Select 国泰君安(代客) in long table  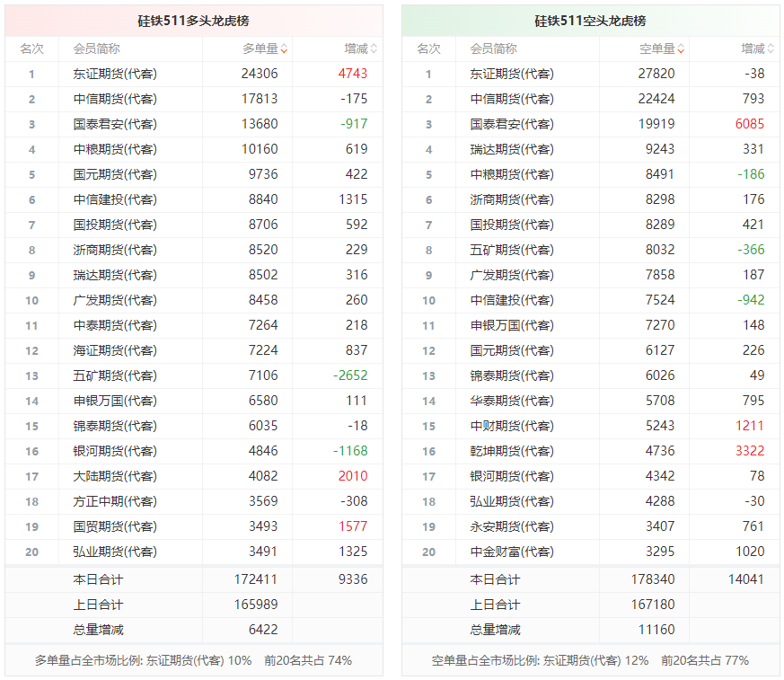coord(115,124)
